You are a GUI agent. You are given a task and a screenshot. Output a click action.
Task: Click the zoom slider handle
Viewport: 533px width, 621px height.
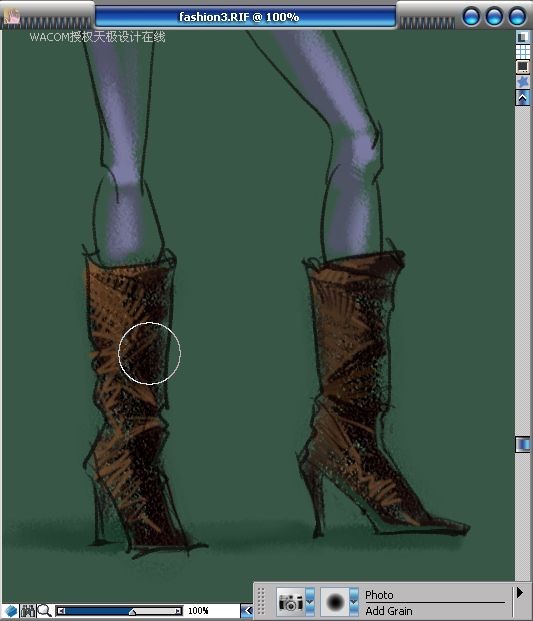click(x=133, y=612)
